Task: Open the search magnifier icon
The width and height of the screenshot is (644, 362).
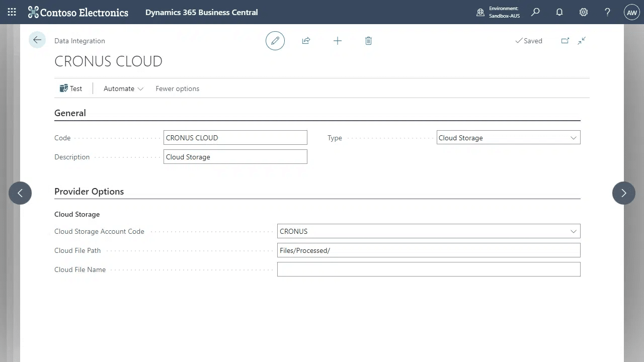Action: pos(535,12)
